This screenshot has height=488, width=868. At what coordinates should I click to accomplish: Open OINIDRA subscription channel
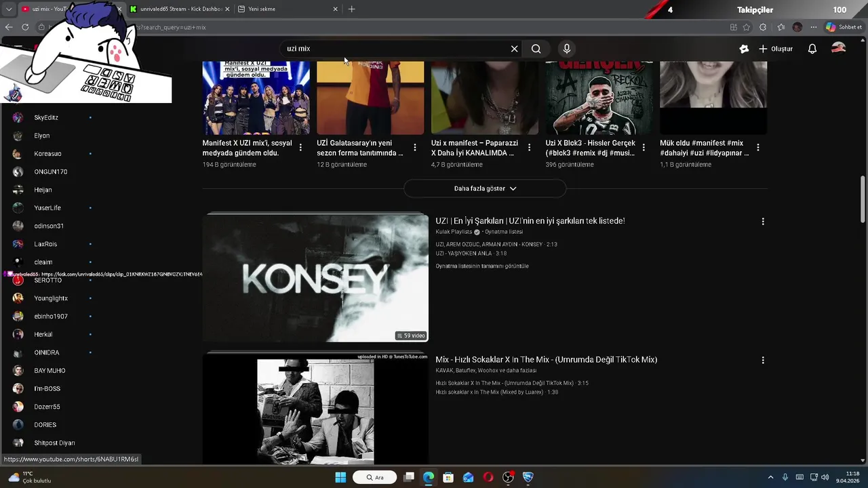[x=47, y=352]
